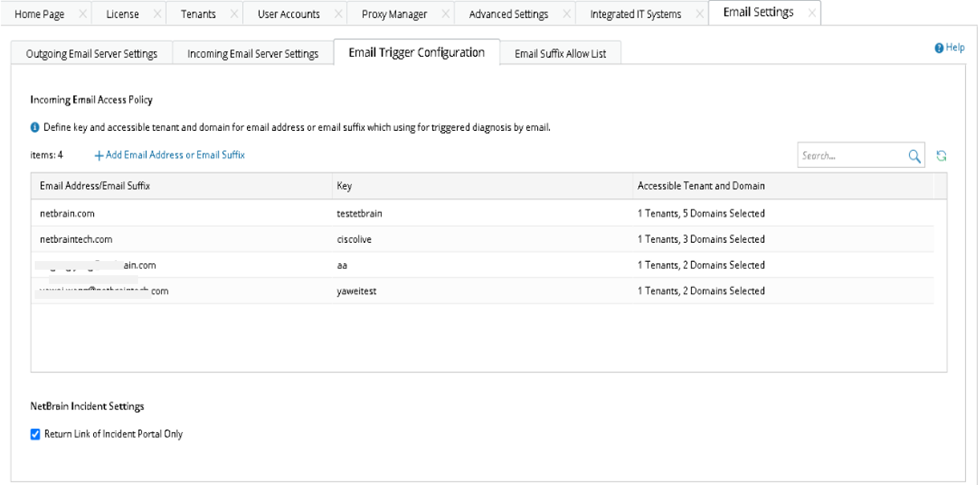
Task: Sort by Email Address/Email Suffix column header
Action: coord(95,186)
